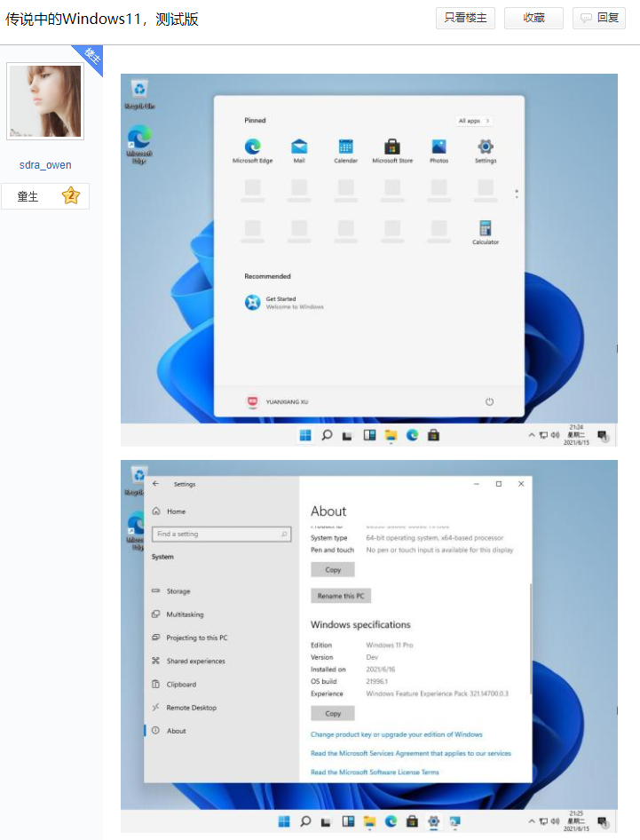Image resolution: width=640 pixels, height=840 pixels.
Task: Click Windows Start button on upper taskbar
Action: click(x=305, y=435)
